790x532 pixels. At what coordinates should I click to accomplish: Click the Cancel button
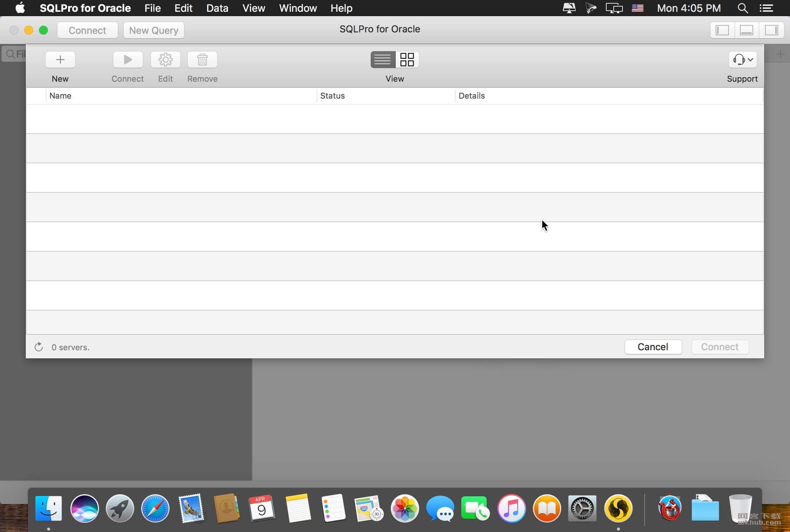click(x=653, y=347)
